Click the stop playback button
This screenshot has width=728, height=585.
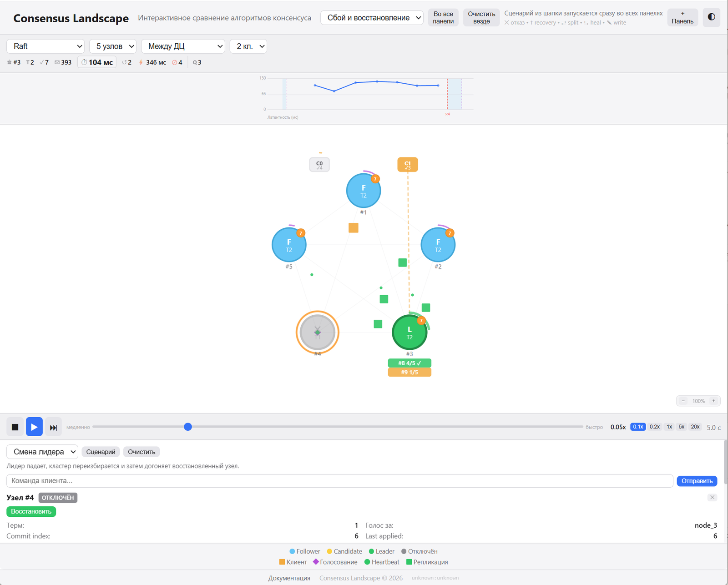15,427
